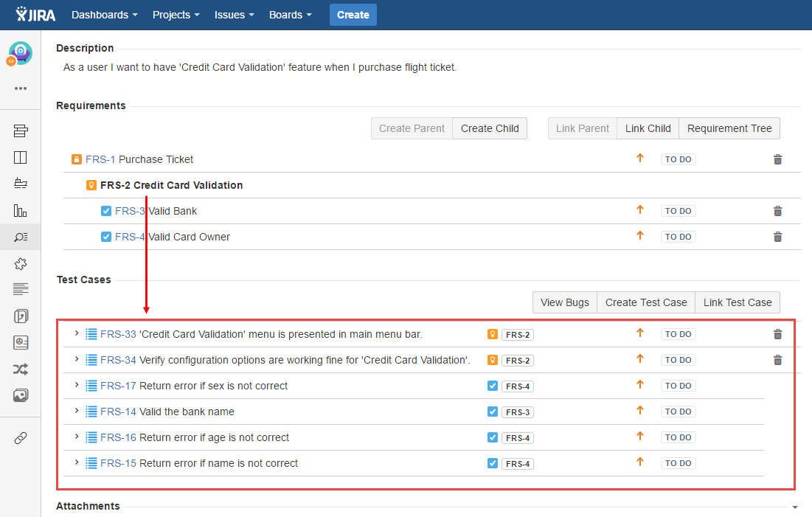Expand test case FRS-15 row
The width and height of the screenshot is (812, 517).
(x=77, y=462)
